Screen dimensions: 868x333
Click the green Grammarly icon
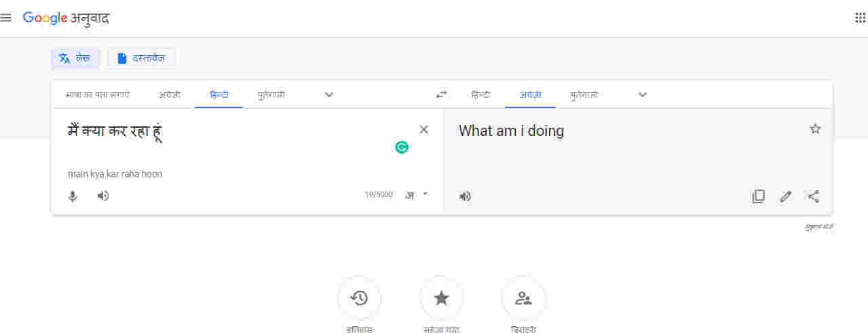402,147
